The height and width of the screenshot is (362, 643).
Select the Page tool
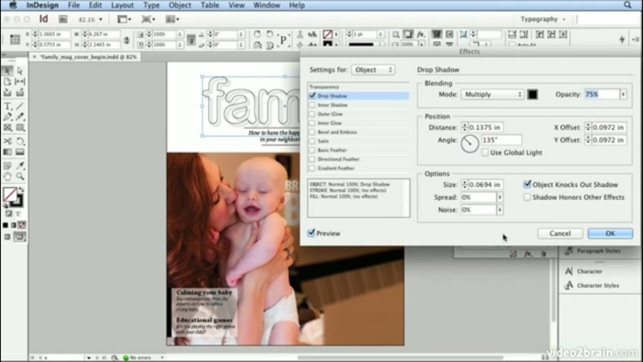coord(7,82)
